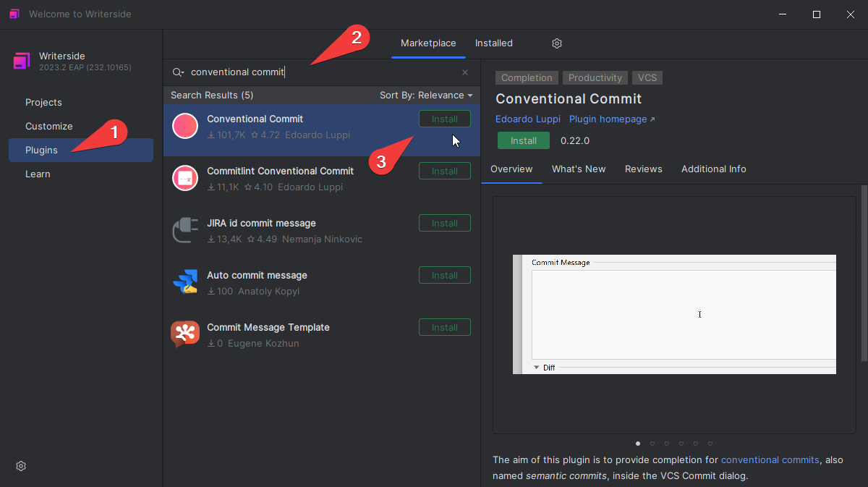Open Edoardo Luppi author link
Image resolution: width=868 pixels, height=487 pixels.
point(528,119)
